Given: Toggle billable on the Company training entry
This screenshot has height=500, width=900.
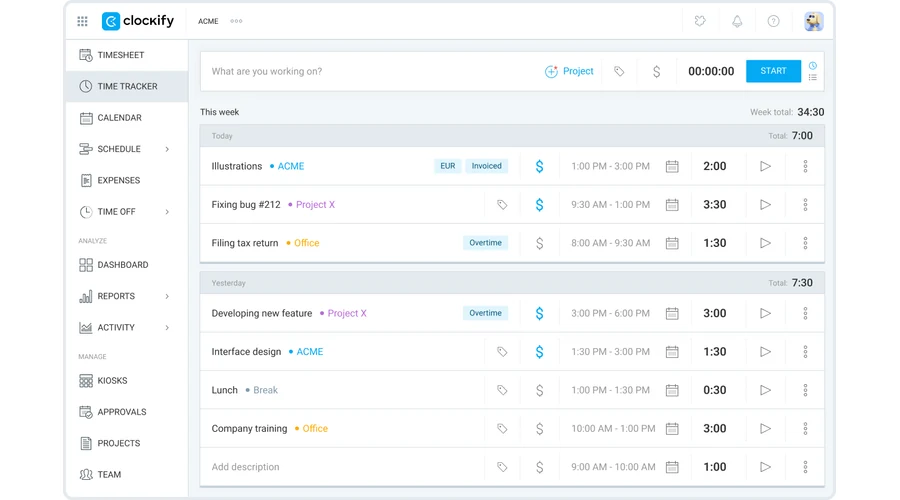Looking at the screenshot, I should click(540, 429).
